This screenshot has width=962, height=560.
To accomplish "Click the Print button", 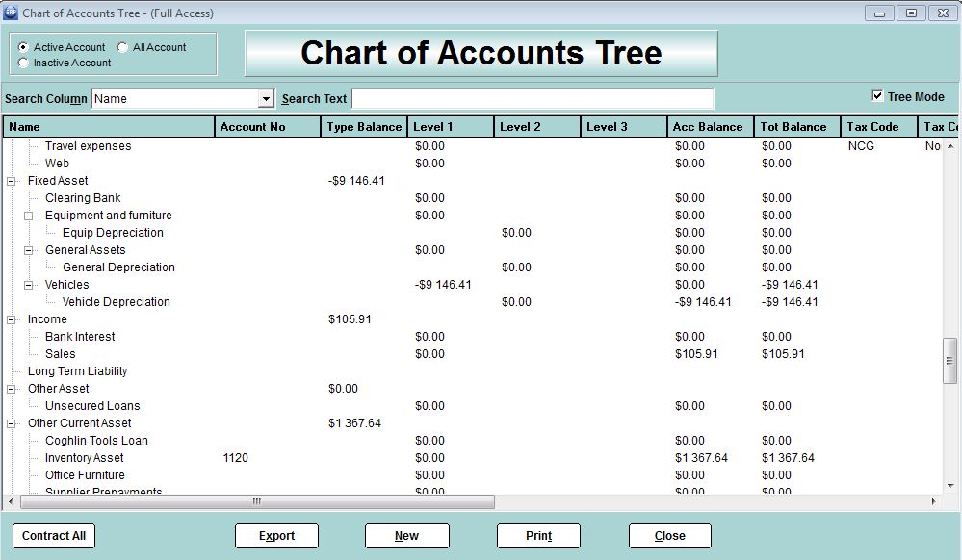I will click(538, 536).
